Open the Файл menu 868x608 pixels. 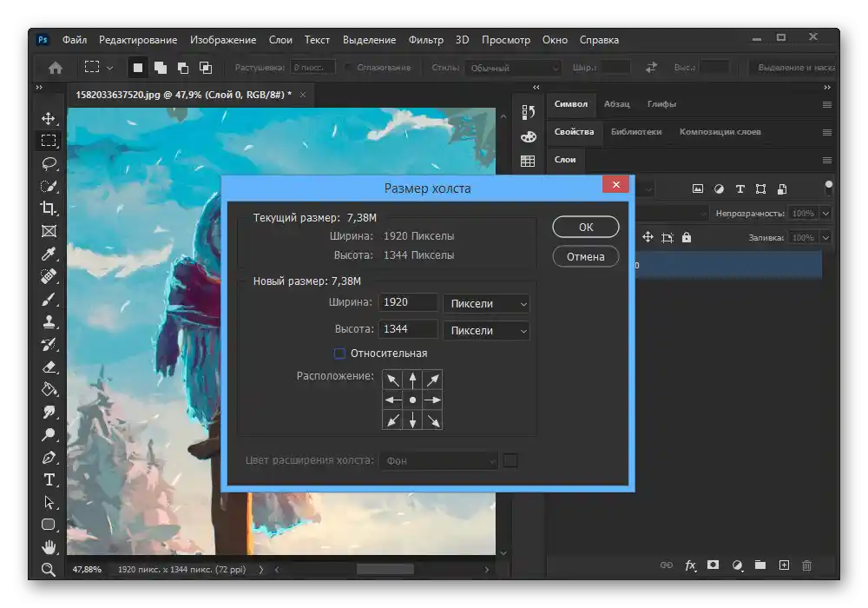click(x=75, y=40)
